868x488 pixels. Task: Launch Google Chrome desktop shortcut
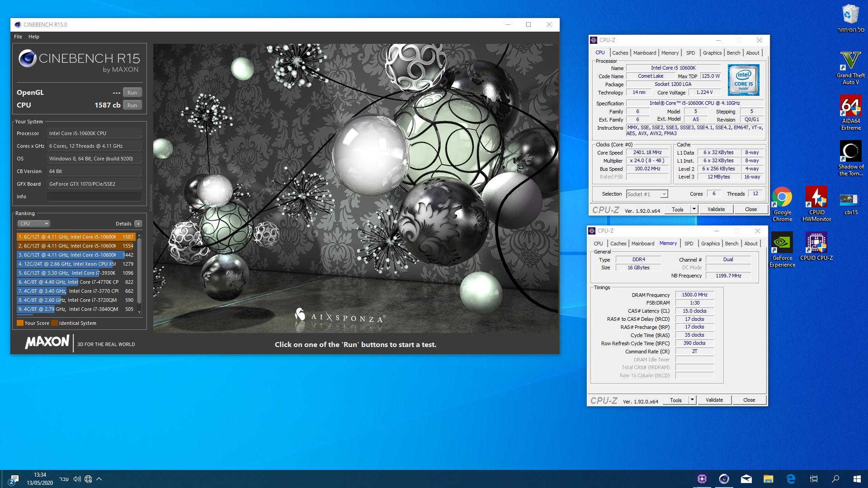[782, 204]
